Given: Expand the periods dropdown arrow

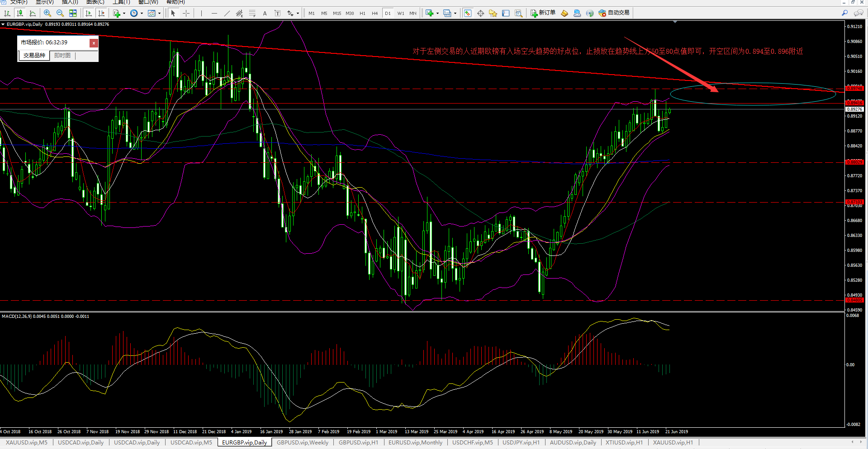Looking at the screenshot, I should coord(142,13).
